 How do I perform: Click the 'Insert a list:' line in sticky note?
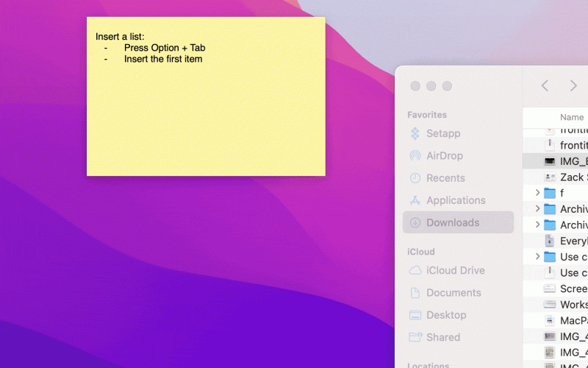[x=120, y=36]
